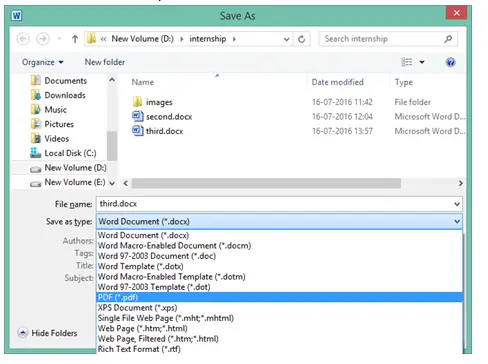Image resolution: width=488 pixels, height=364 pixels.
Task: Choose XPS Document (*.xps)
Action: coord(279,308)
